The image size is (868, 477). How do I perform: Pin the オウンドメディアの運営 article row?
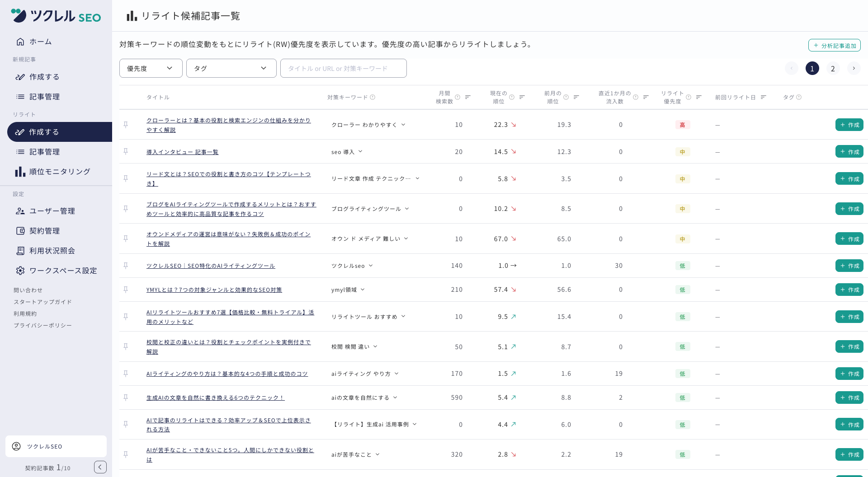(126, 238)
